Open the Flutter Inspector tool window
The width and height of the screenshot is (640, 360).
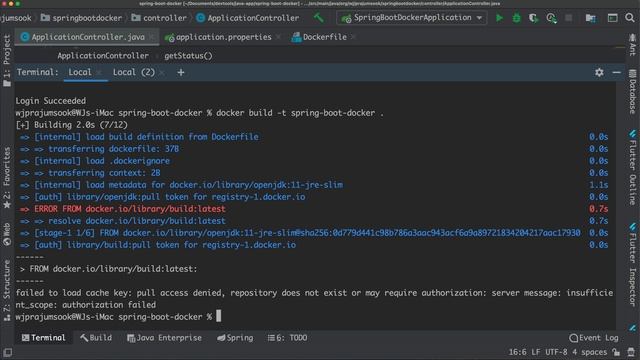coord(632,264)
